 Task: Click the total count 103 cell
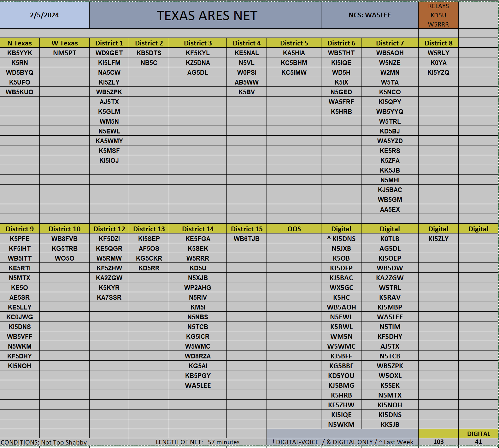(438, 442)
